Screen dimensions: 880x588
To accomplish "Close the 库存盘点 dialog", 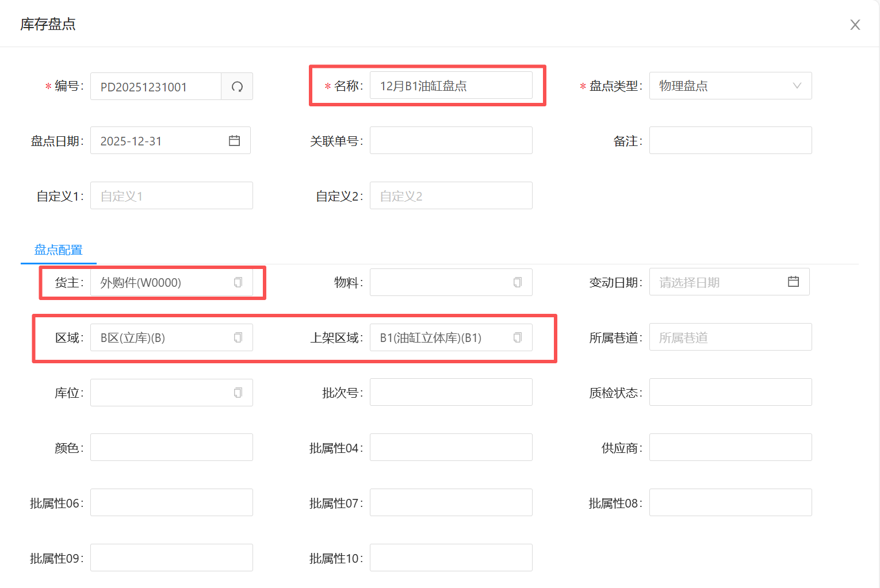I will click(855, 25).
